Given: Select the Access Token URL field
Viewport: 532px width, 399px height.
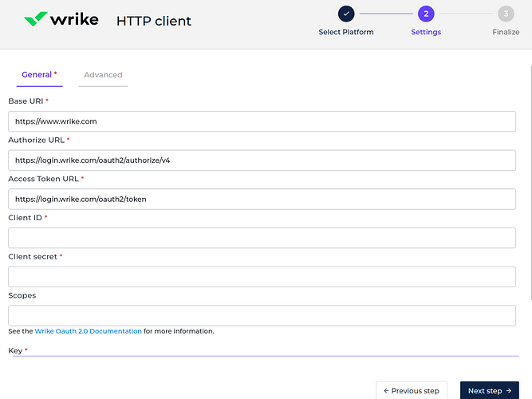Looking at the screenshot, I should pyautogui.click(x=262, y=199).
